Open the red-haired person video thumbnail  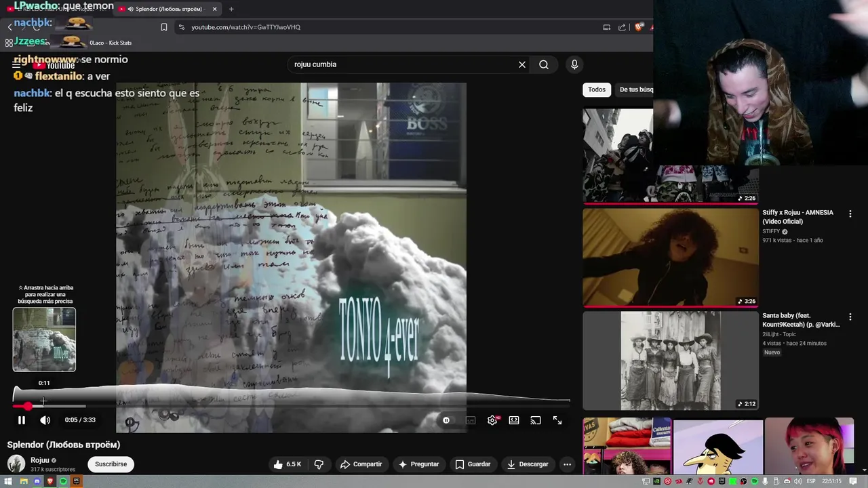809,447
